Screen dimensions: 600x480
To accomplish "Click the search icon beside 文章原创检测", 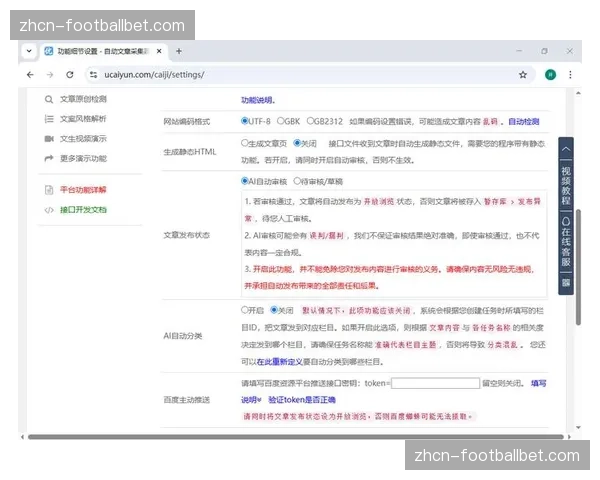I will click(49, 100).
